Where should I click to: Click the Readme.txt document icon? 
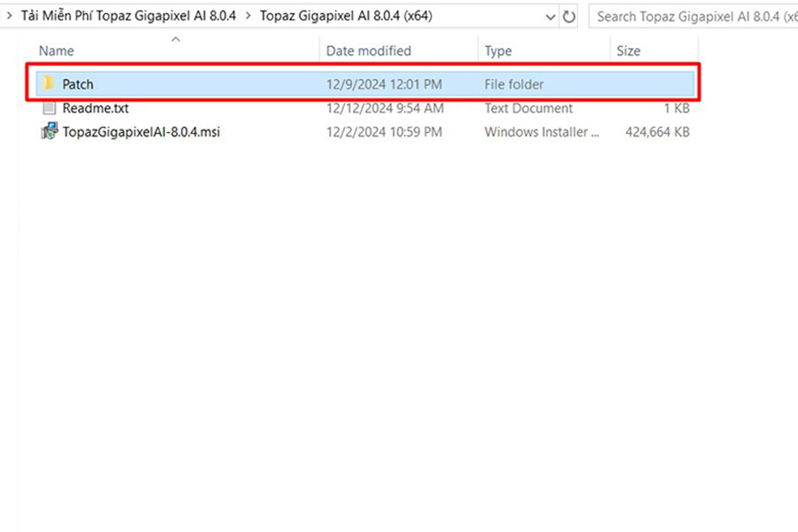(49, 108)
